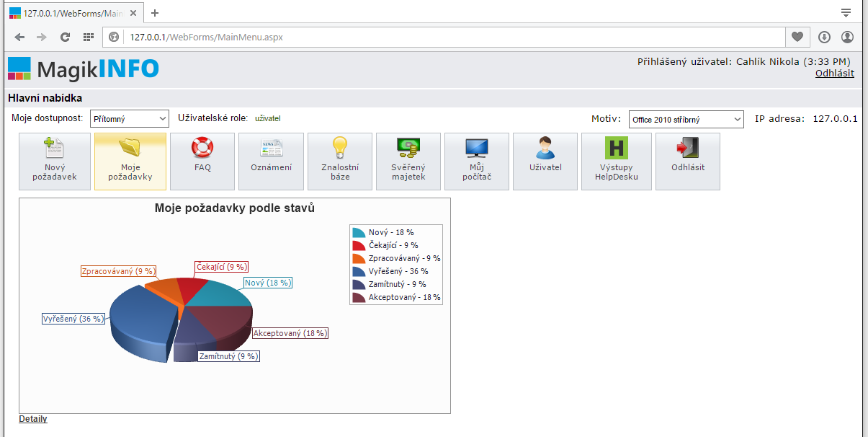Open Moje požadavky folder tile

pos(130,162)
